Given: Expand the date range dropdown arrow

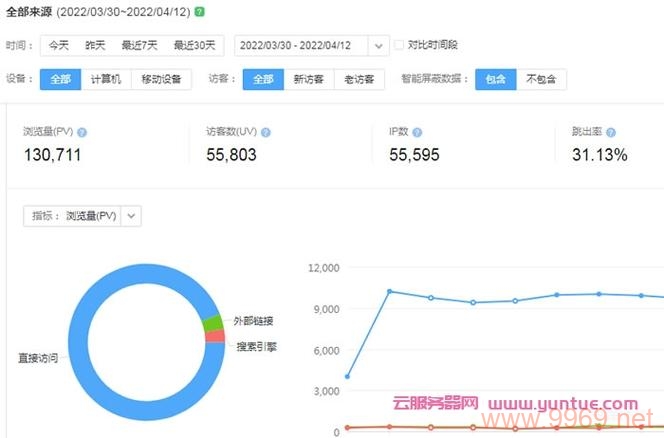Looking at the screenshot, I should coord(379,46).
